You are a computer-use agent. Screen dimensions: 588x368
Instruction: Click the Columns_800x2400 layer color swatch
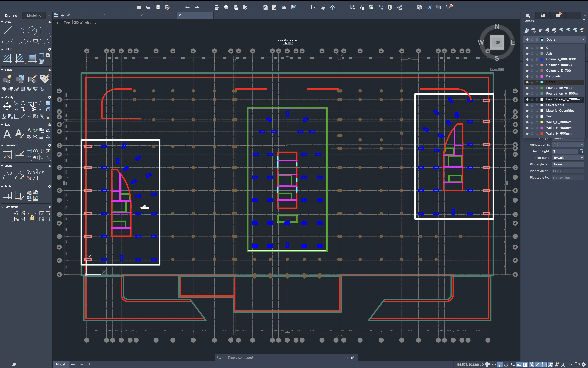coord(542,65)
